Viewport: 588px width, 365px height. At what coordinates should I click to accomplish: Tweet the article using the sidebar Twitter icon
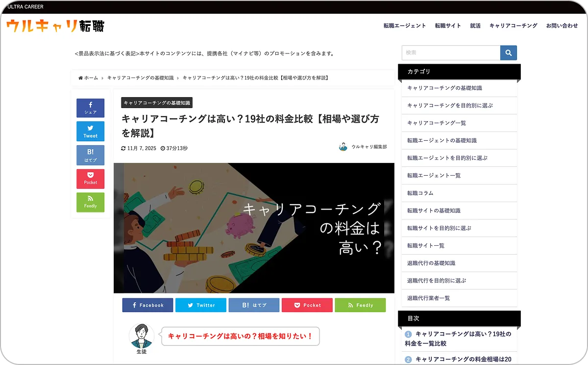click(x=90, y=131)
